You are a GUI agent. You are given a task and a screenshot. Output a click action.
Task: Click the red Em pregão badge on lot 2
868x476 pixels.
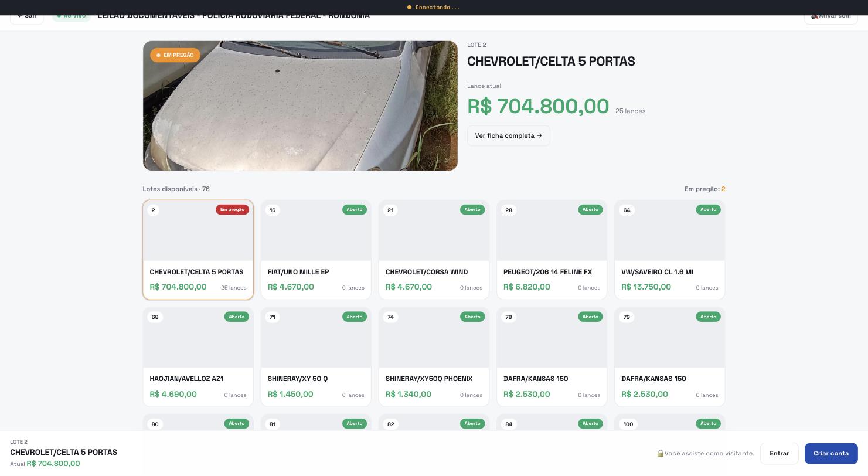tap(232, 209)
